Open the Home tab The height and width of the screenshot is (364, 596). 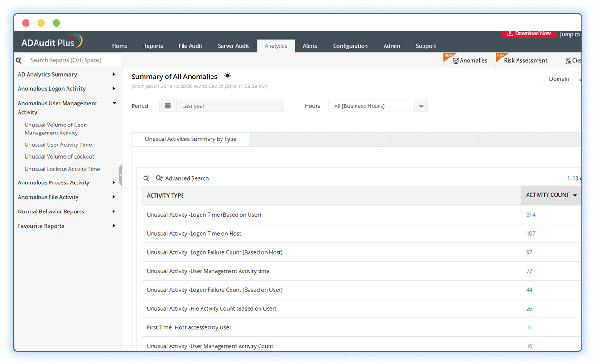pos(120,46)
